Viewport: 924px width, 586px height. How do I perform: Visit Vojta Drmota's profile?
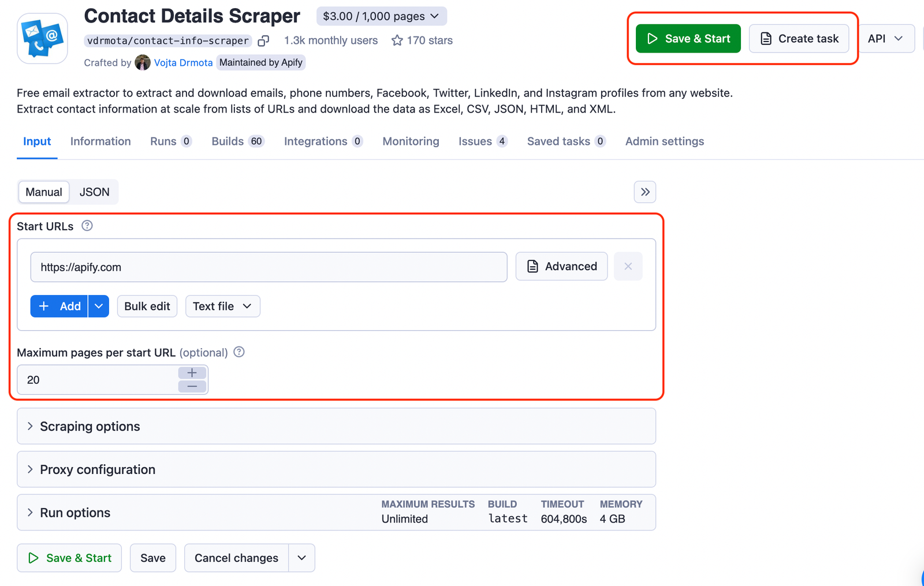(183, 62)
